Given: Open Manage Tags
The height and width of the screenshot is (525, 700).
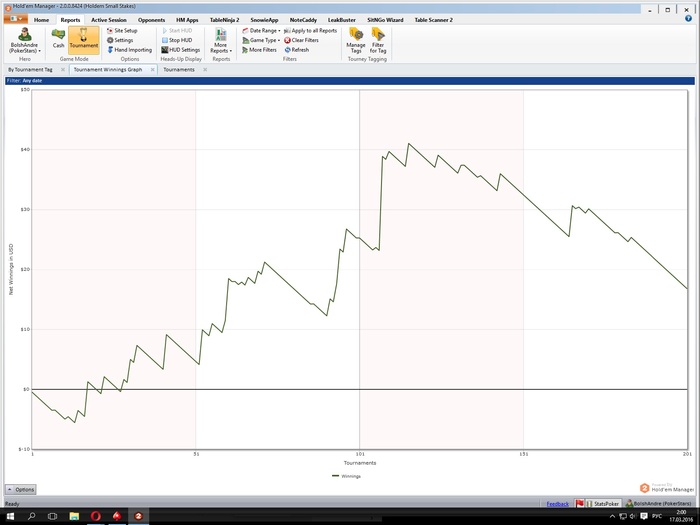Looking at the screenshot, I should point(356,41).
